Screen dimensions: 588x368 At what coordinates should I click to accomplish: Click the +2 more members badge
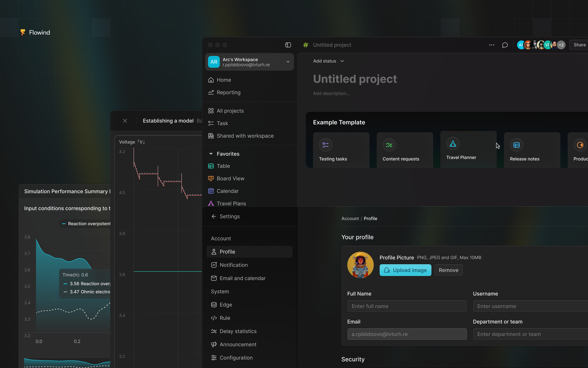[x=561, y=45]
